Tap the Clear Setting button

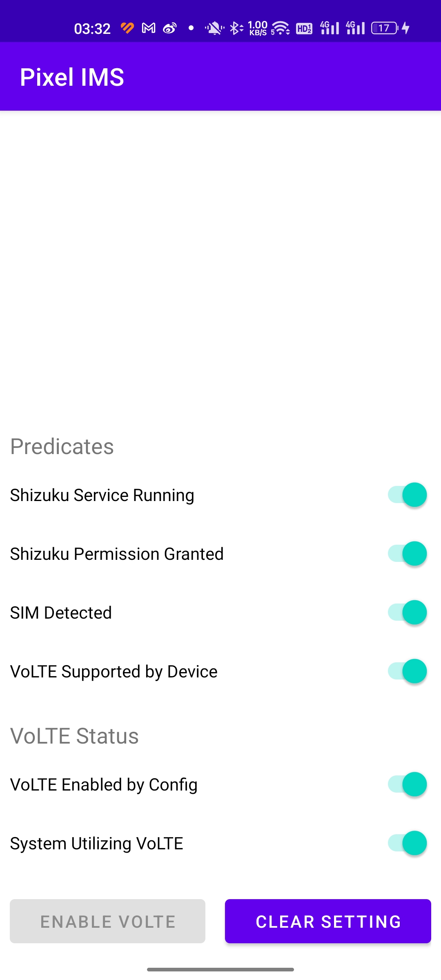[328, 921]
